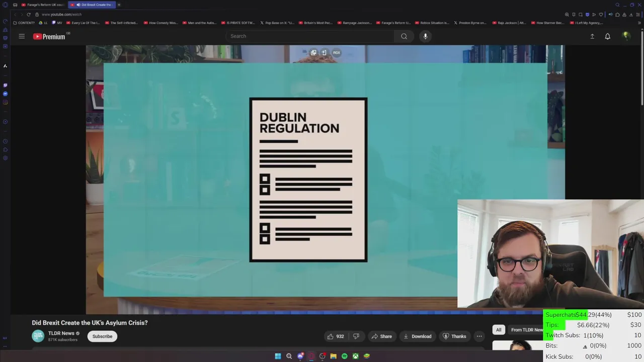Reload the page

[x=29, y=15]
